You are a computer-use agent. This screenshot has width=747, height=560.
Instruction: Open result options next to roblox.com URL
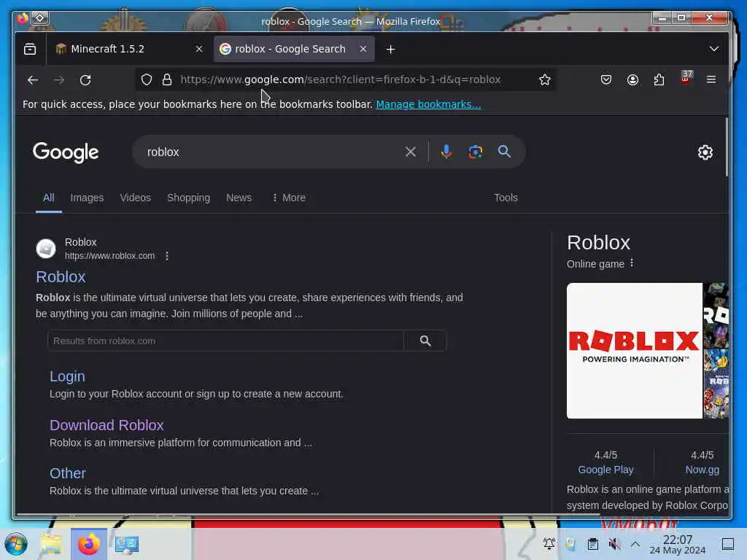pyautogui.click(x=167, y=256)
